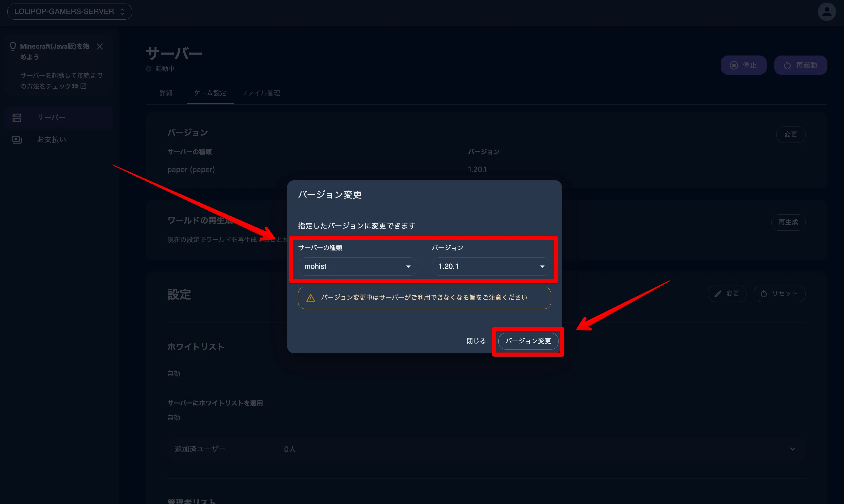Switch to the ファイル管理 tab
Image resolution: width=844 pixels, height=504 pixels.
[x=261, y=93]
